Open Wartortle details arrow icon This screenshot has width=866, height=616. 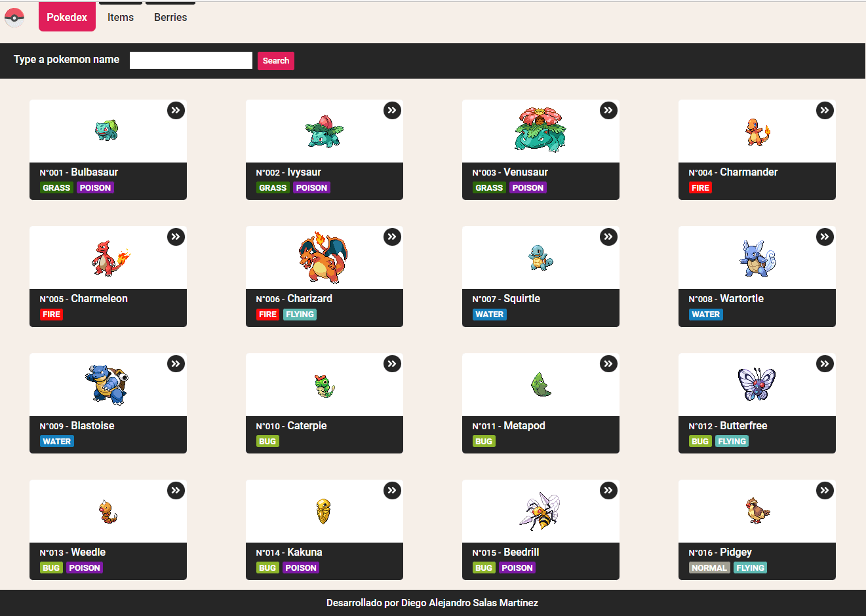coord(825,237)
